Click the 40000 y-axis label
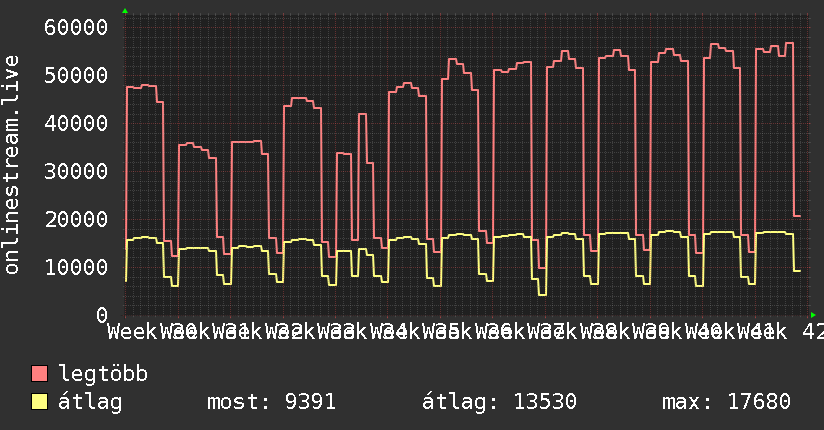This screenshot has width=824, height=430. pos(76,124)
